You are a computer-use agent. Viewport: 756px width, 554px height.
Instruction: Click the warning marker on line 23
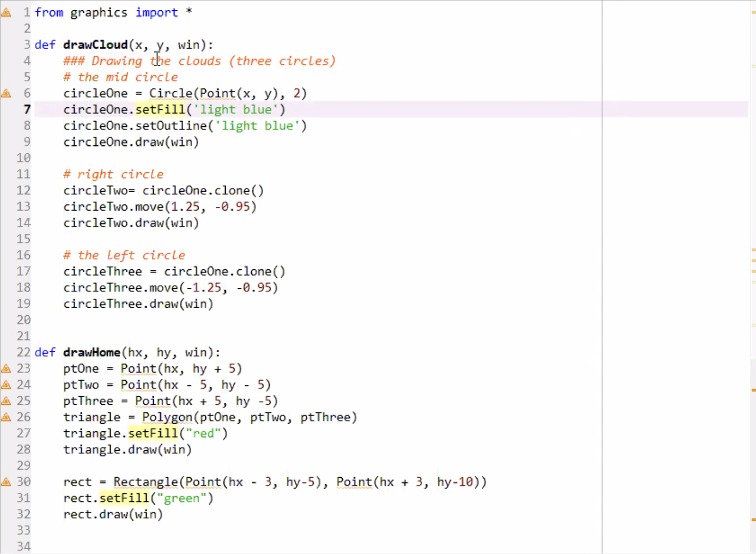6,368
